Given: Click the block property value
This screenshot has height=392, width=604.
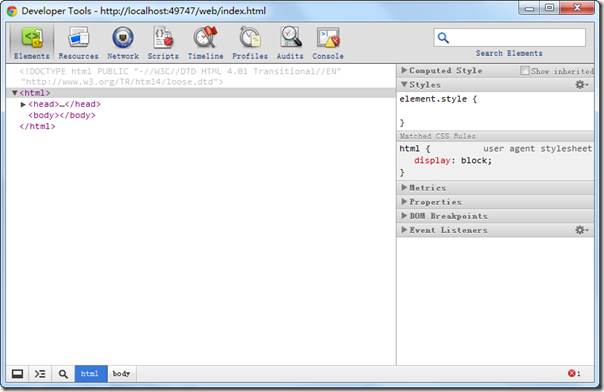Looking at the screenshot, I should coord(474,161).
